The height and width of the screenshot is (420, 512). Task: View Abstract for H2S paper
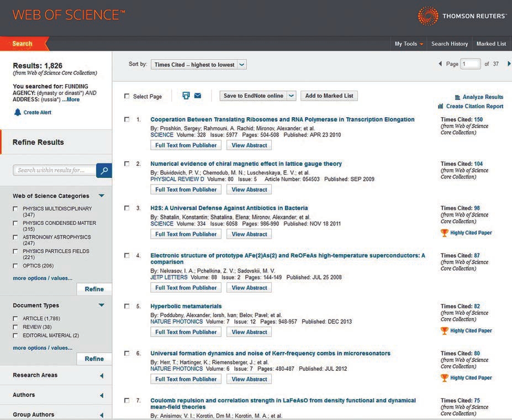click(x=249, y=234)
